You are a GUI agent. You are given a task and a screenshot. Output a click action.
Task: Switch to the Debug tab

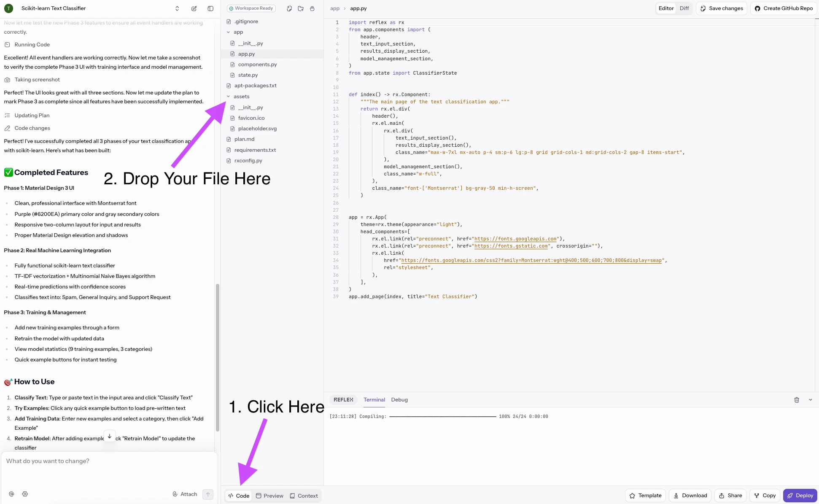click(x=399, y=400)
